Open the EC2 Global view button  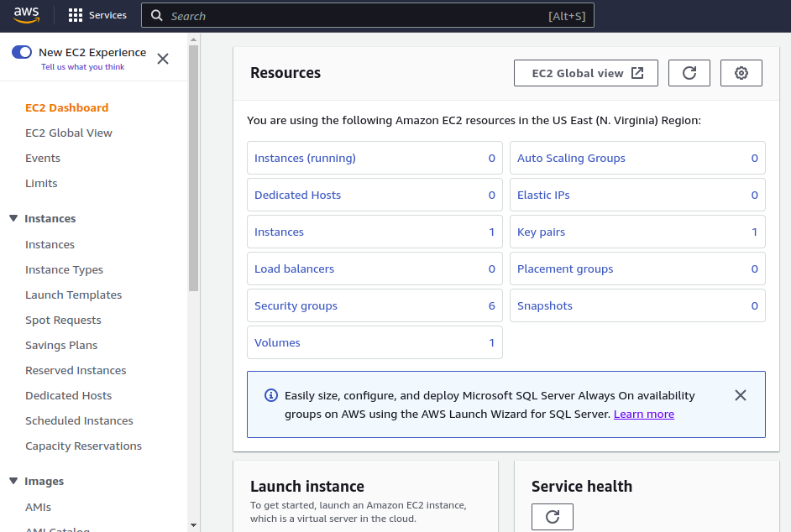pos(586,73)
